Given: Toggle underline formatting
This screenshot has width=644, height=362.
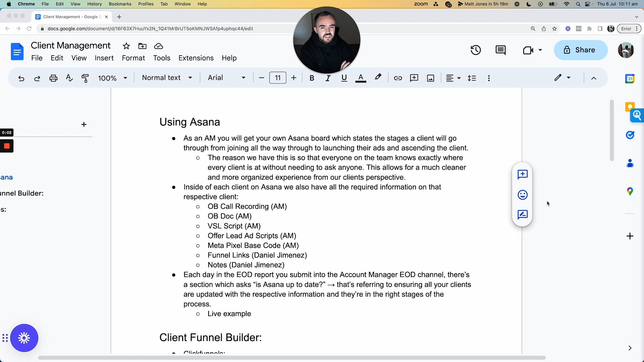Looking at the screenshot, I should (x=344, y=78).
